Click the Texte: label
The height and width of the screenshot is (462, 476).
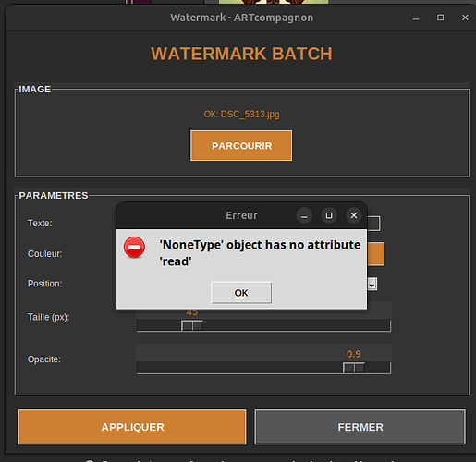click(40, 223)
